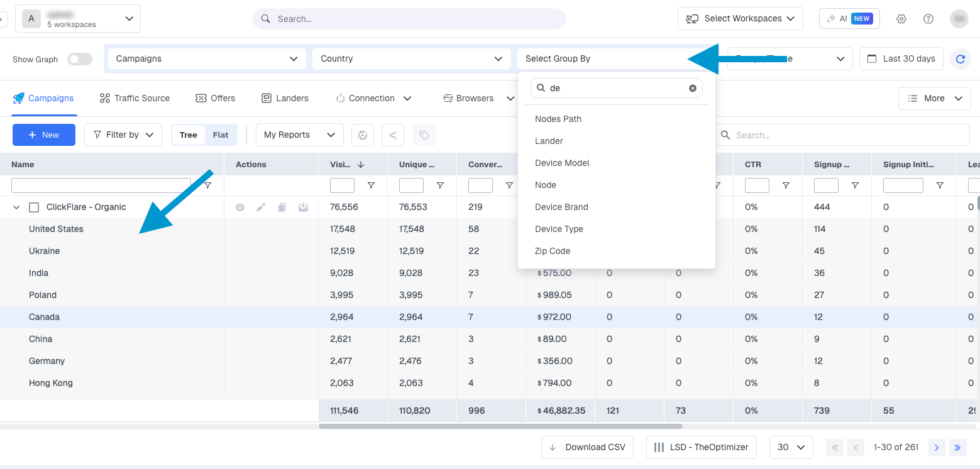Check the ClickFlare - Organic checkbox

coord(35,207)
